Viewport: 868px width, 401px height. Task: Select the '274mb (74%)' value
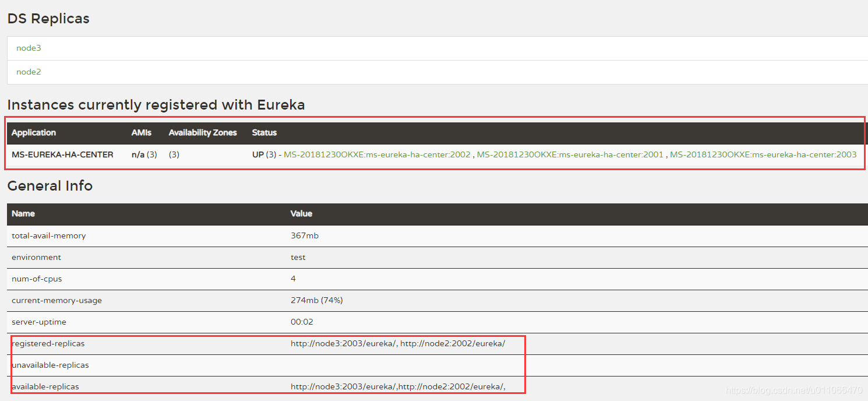pyautogui.click(x=317, y=300)
